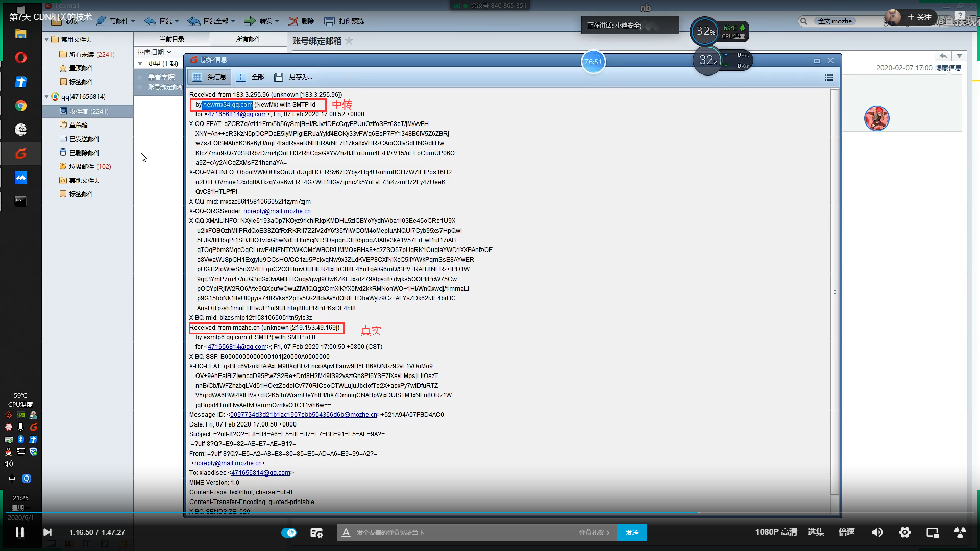Toggle picture-in-picture mode icon

[933, 532]
